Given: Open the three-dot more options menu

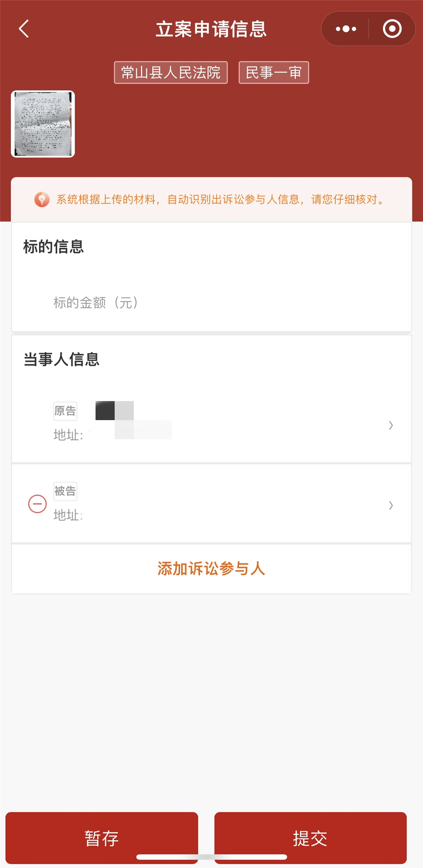Looking at the screenshot, I should tap(346, 29).
